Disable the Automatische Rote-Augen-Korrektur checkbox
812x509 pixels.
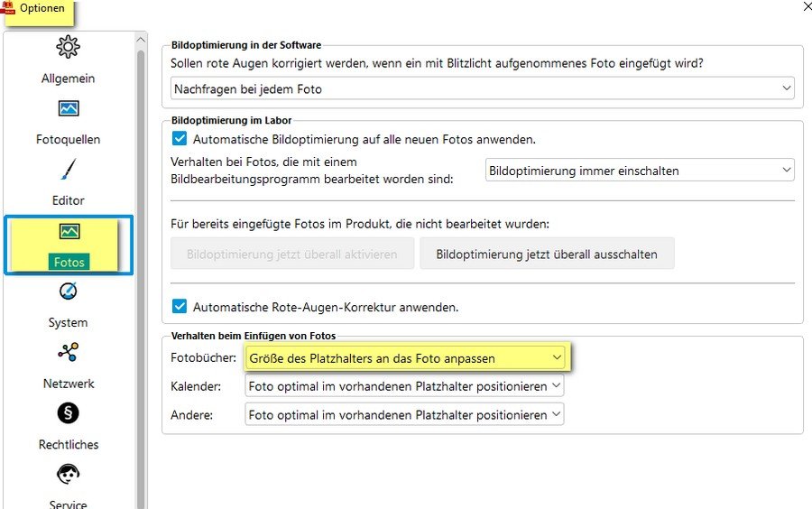click(x=179, y=307)
